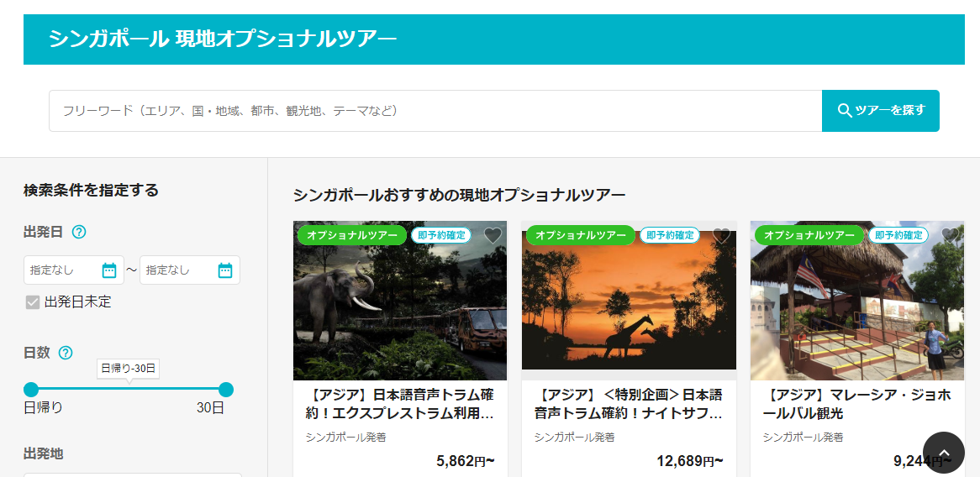980x477 pixels.
Task: Open the start departure date field
Action: coord(63,270)
